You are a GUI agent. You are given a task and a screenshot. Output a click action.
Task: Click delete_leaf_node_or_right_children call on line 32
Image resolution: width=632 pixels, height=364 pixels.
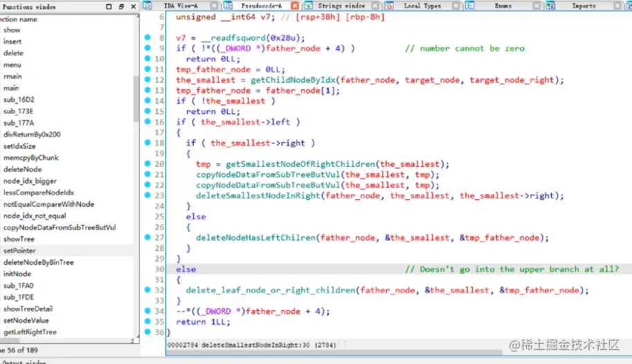pos(271,290)
